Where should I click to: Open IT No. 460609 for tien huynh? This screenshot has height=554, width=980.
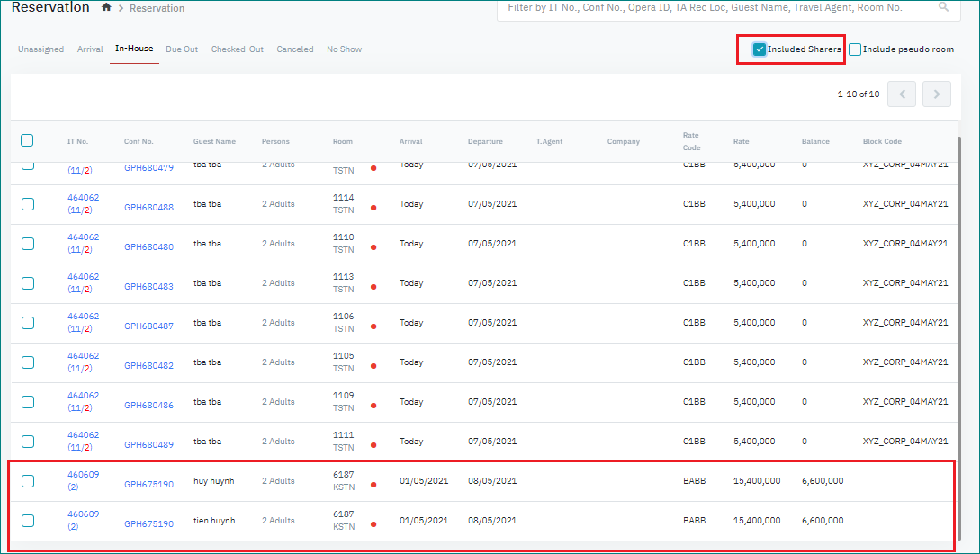pyautogui.click(x=83, y=514)
